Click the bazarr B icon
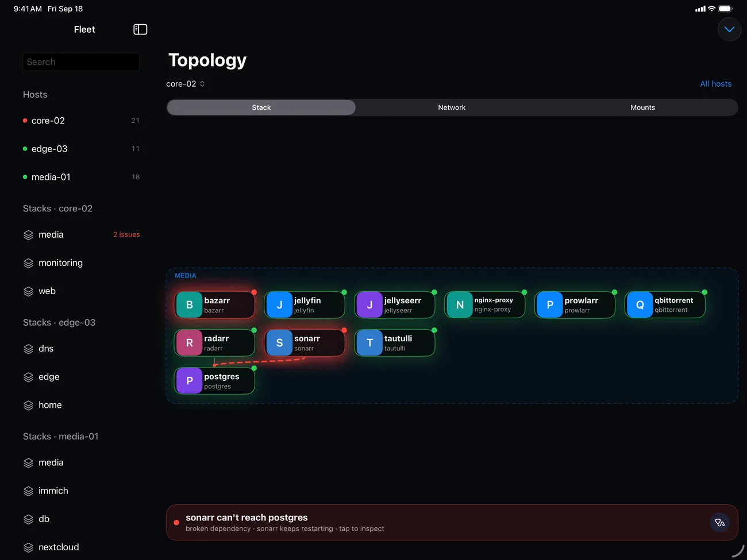The image size is (747, 560). (x=189, y=305)
